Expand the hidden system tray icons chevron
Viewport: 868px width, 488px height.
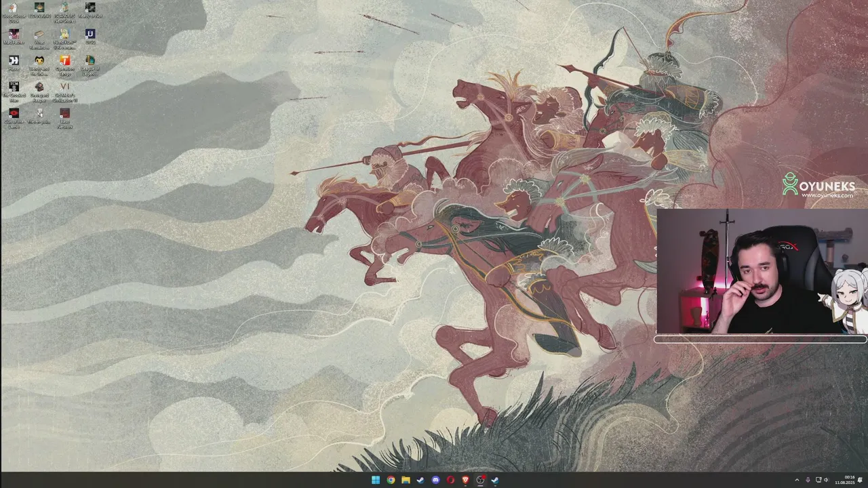point(797,480)
